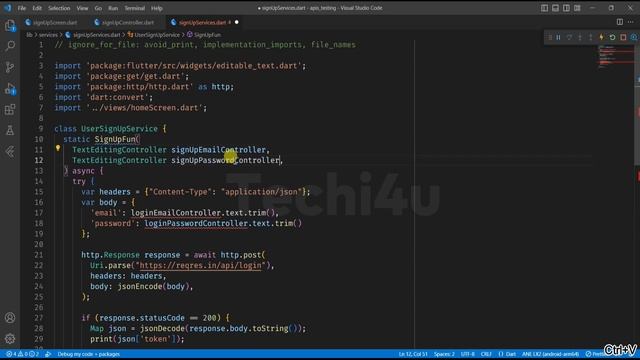Open the reqres.in/api/login URL link

point(200,265)
